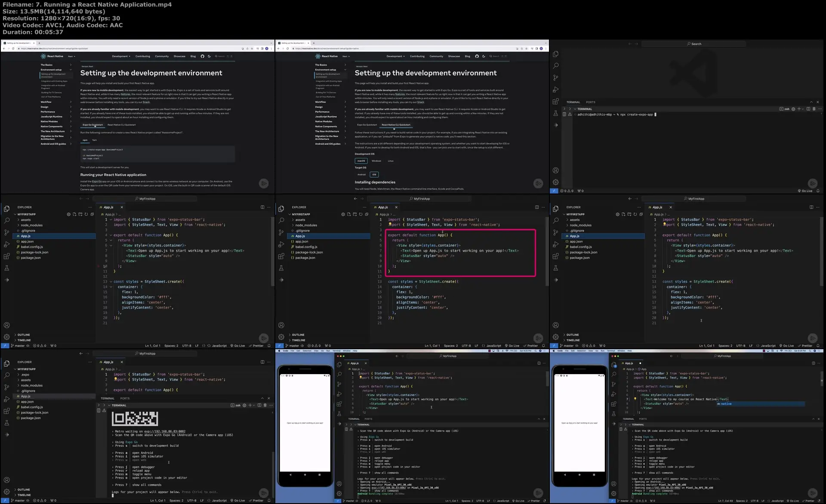Click Search command box in empty VS Code window
The width and height of the screenshot is (826, 504).
pyautogui.click(x=693, y=44)
